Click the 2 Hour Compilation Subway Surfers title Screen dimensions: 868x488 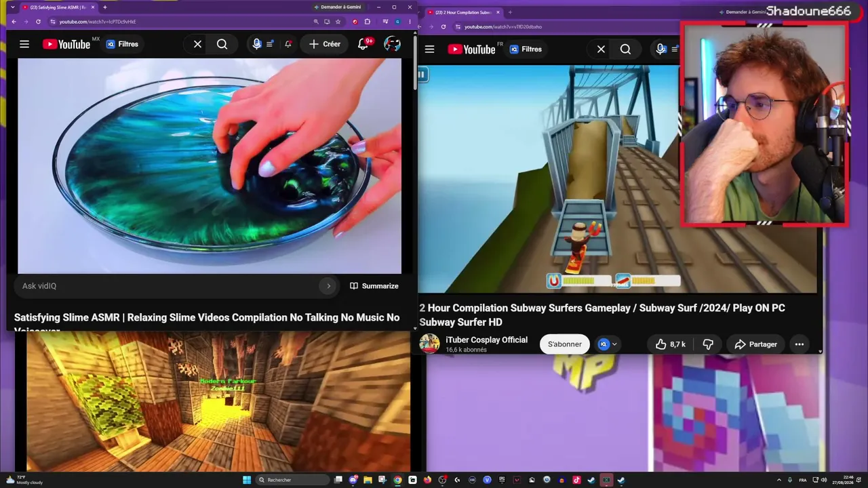(x=602, y=315)
